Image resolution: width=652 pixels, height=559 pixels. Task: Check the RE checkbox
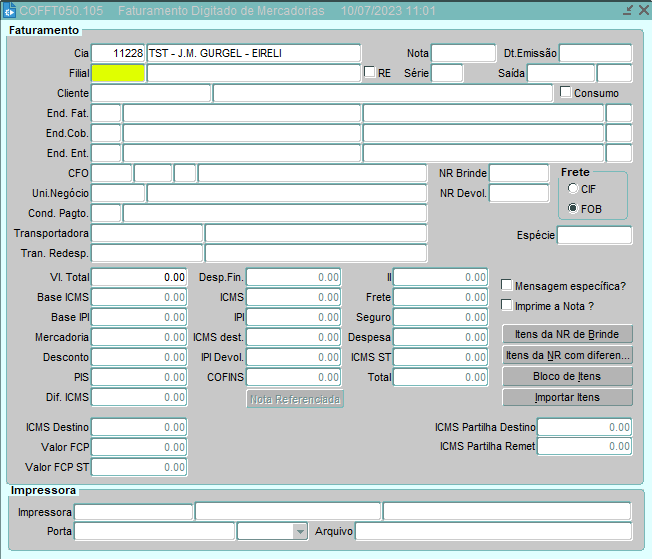point(370,73)
